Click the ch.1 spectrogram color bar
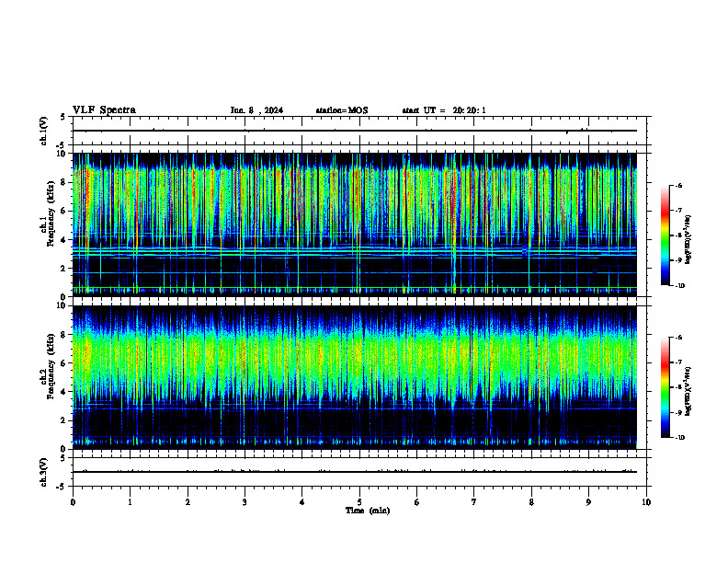The height and width of the screenshot is (563, 728). click(665, 236)
